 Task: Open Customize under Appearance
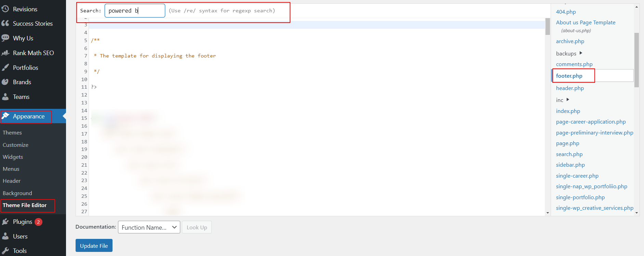tap(15, 145)
